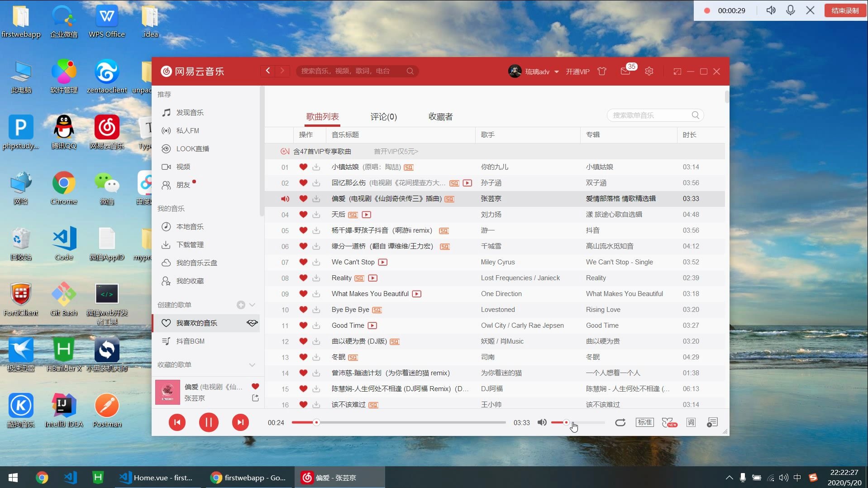Open the message inbox showing 35 notifications
The image size is (868, 488).
(x=626, y=71)
